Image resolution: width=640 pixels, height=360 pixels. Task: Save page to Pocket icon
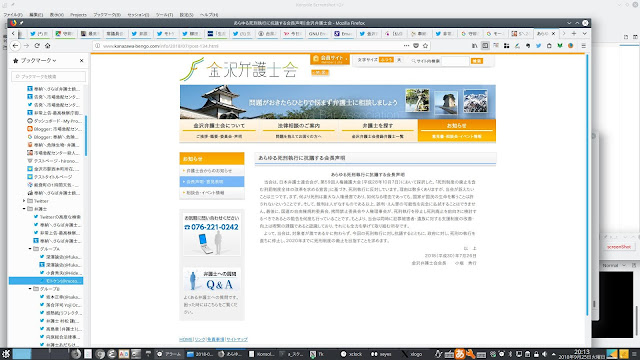click(x=416, y=46)
